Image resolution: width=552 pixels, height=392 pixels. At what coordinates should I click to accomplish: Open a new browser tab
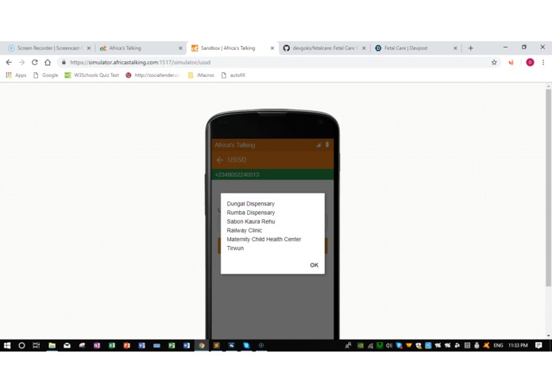pos(471,48)
